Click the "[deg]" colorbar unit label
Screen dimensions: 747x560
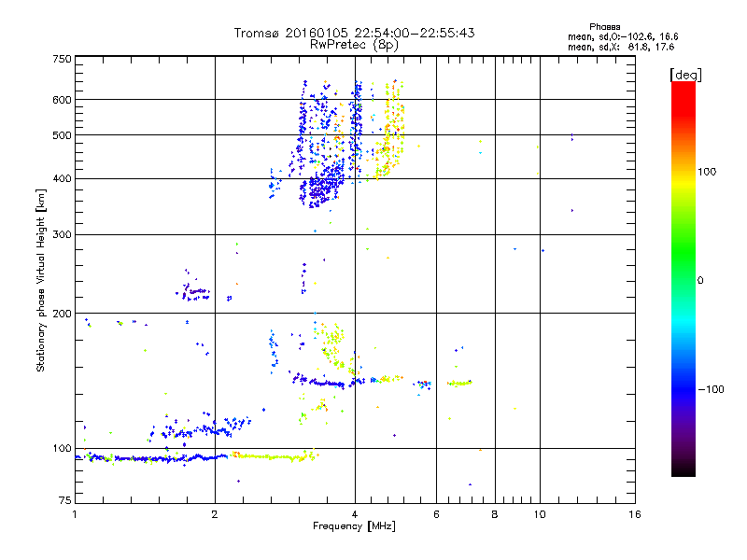tap(685, 75)
